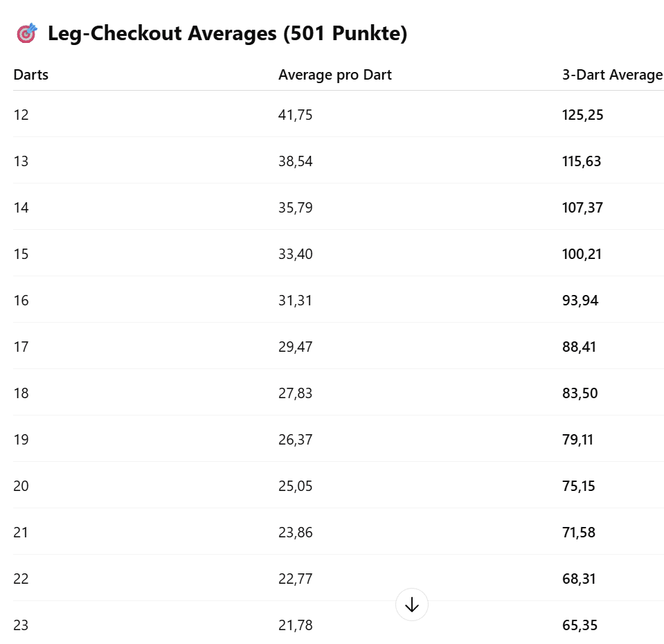Viewport: 664px width, 644px height.
Task: Click the 18 darts row cell
Action: pyautogui.click(x=21, y=393)
